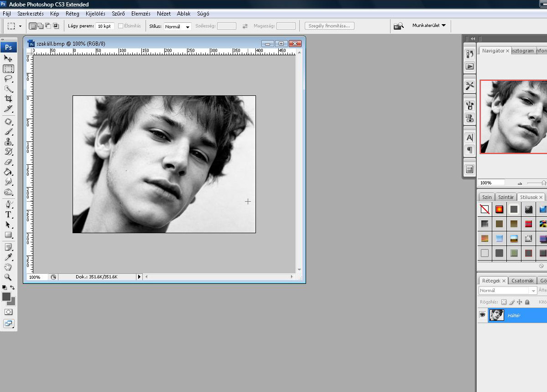Select the Lasso tool

(8, 78)
